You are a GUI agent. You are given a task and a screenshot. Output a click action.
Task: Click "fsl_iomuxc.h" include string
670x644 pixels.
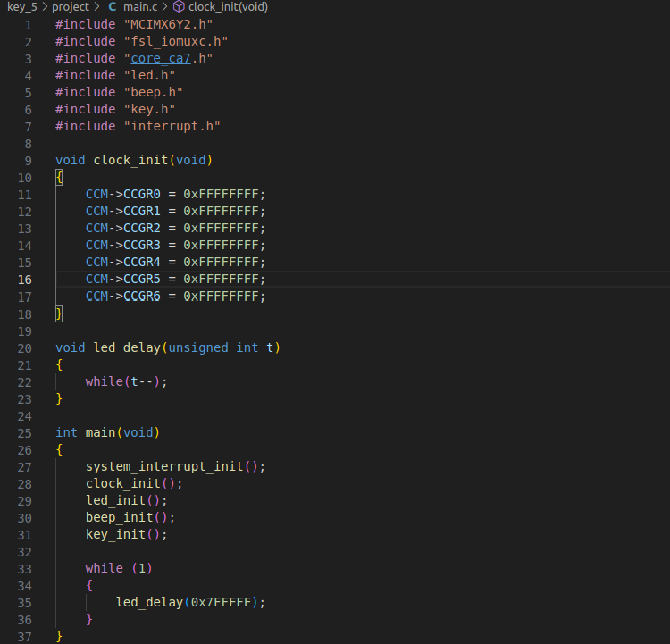point(176,41)
